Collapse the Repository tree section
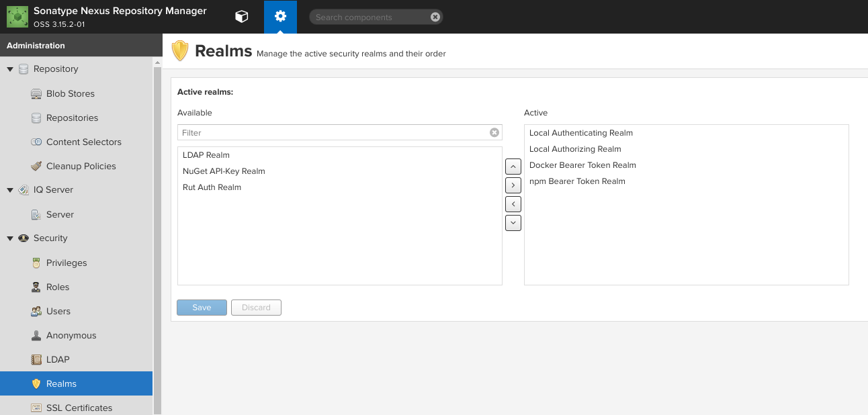 click(10, 69)
